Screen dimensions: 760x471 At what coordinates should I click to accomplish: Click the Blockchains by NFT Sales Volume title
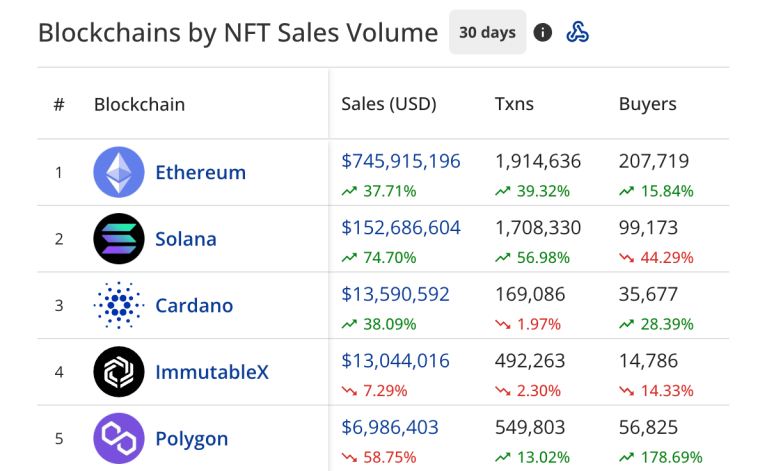point(238,33)
